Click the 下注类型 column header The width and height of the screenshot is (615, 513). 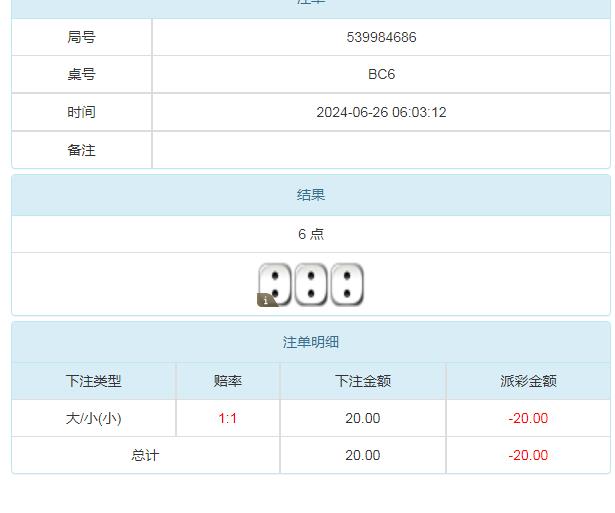(x=94, y=381)
